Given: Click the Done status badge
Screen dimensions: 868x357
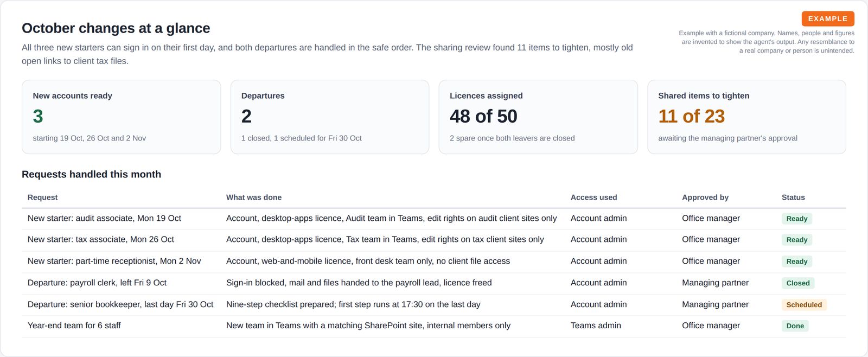Looking at the screenshot, I should (x=795, y=326).
